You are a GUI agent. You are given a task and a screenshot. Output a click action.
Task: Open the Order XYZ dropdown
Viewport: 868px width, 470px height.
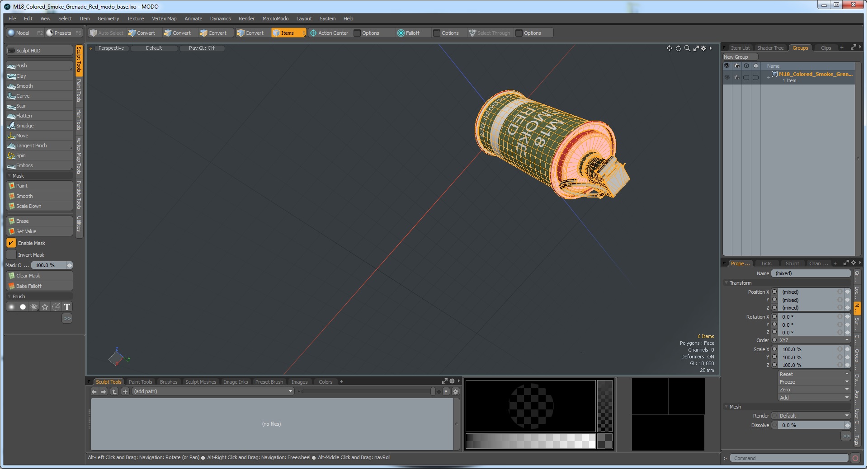(814, 341)
